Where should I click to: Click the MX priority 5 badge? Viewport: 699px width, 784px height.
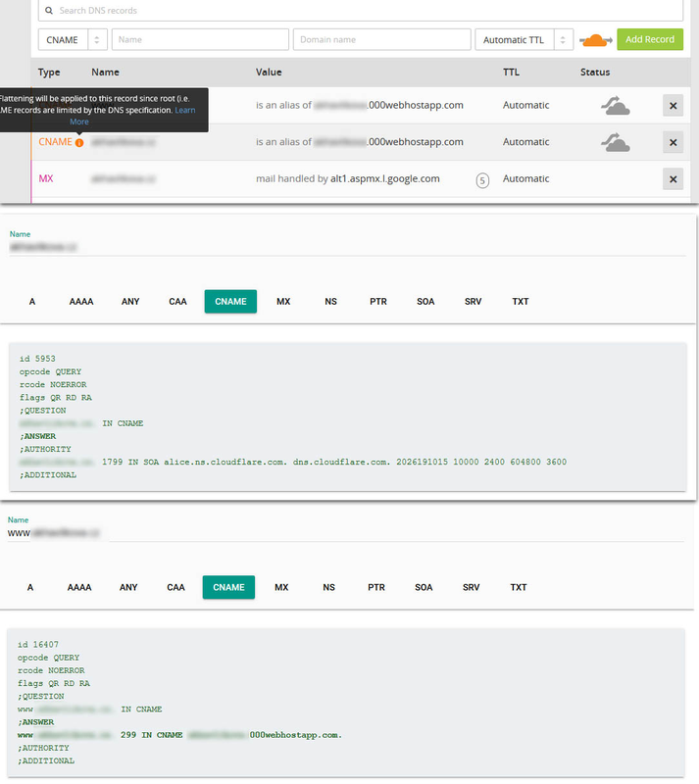(481, 180)
